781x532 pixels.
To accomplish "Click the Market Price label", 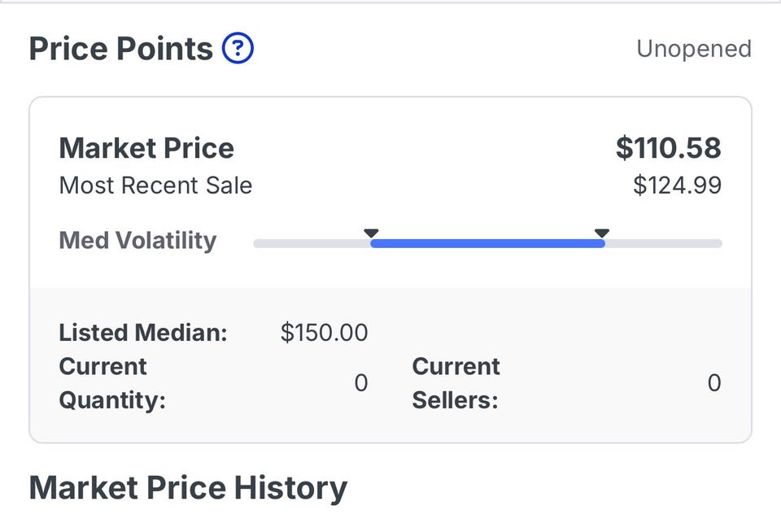I will (x=146, y=148).
